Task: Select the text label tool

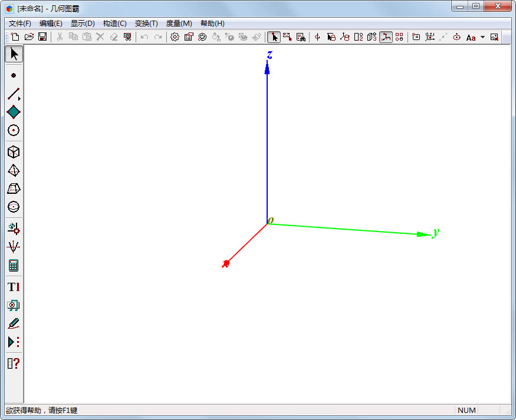Action: tap(14, 287)
